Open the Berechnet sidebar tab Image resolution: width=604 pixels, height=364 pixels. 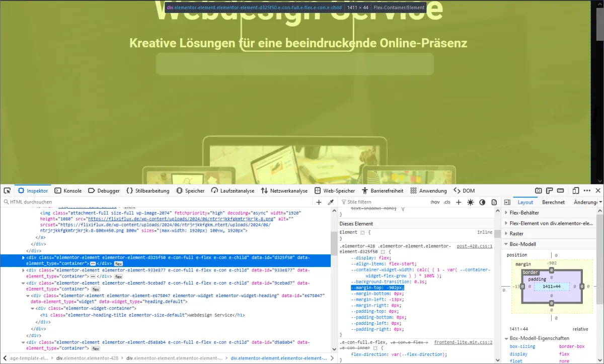(553, 202)
